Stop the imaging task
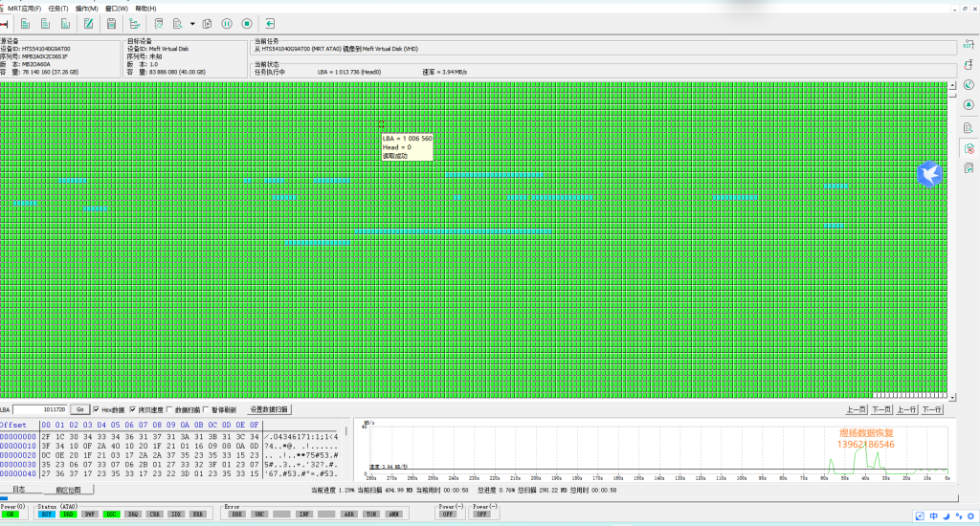This screenshot has height=526, width=980. click(247, 24)
